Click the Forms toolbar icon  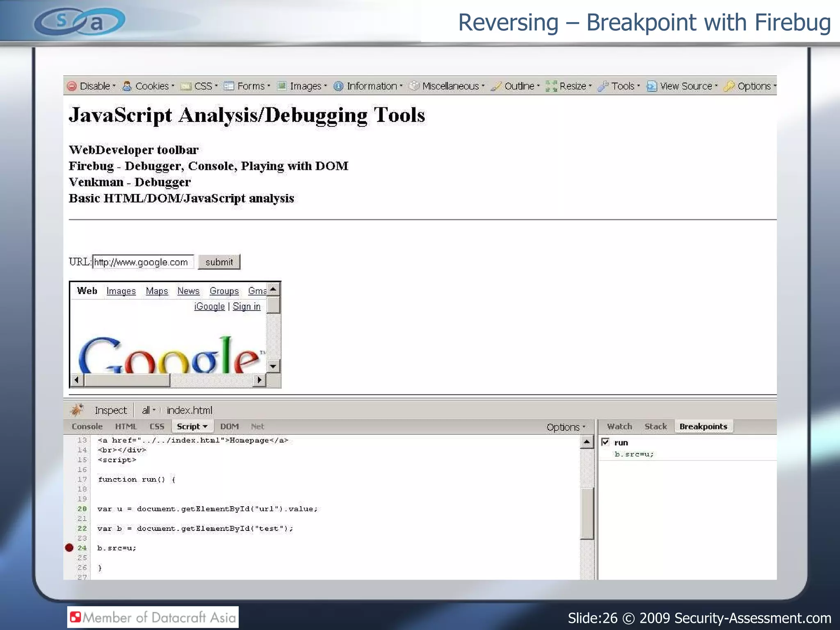pos(229,86)
